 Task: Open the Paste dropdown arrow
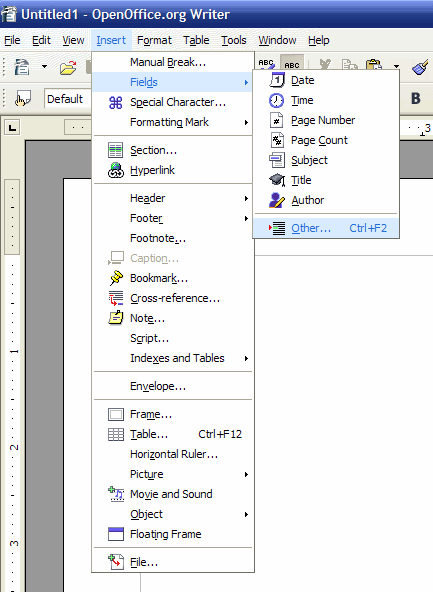click(x=396, y=66)
